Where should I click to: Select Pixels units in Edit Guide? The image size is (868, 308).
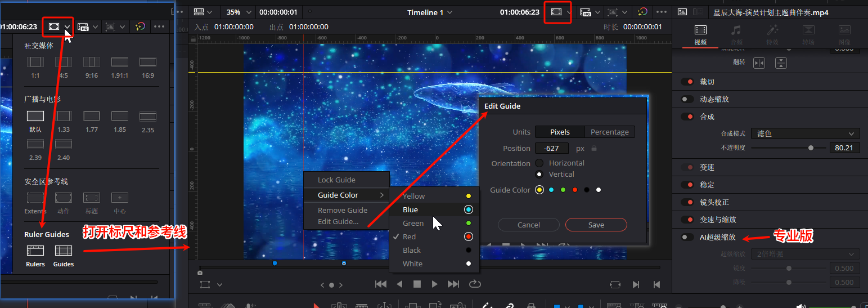pos(560,132)
